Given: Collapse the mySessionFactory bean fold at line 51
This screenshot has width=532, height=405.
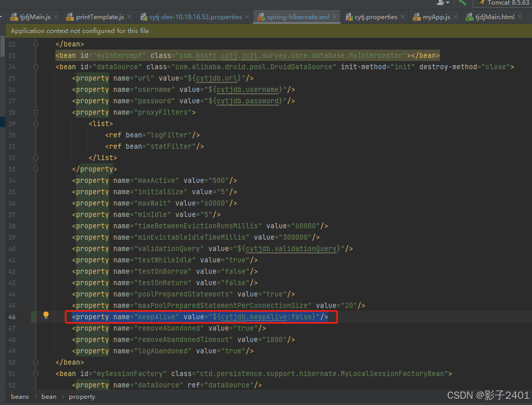Looking at the screenshot, I should point(36,373).
